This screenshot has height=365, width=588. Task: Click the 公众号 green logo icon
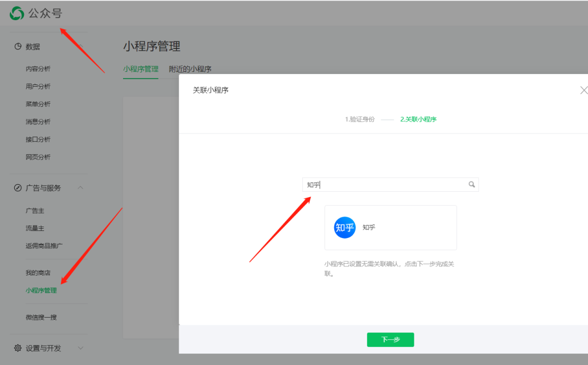tap(16, 14)
